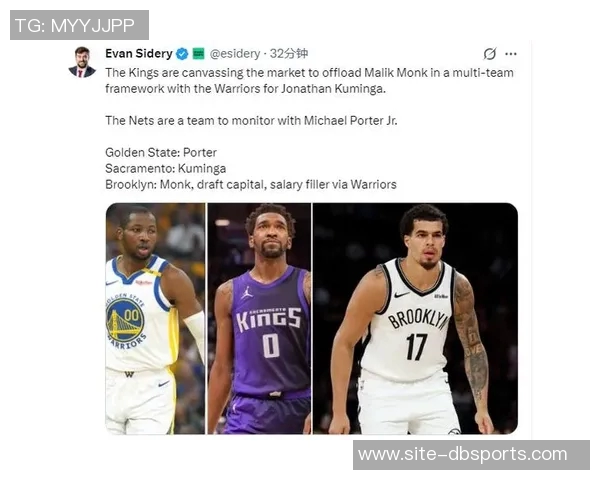
Task: Click the 'Brooklyn: Monk, draft capital' line
Action: [251, 184]
